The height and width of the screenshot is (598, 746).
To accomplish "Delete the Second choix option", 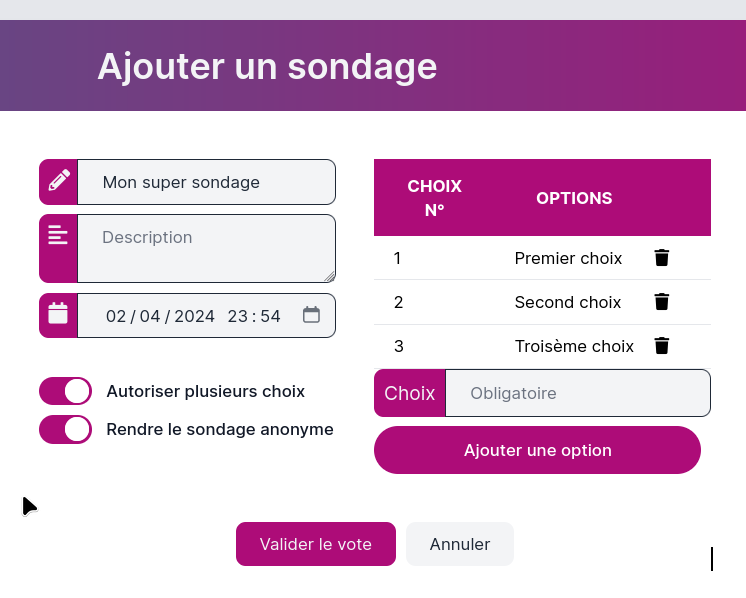I will (661, 302).
